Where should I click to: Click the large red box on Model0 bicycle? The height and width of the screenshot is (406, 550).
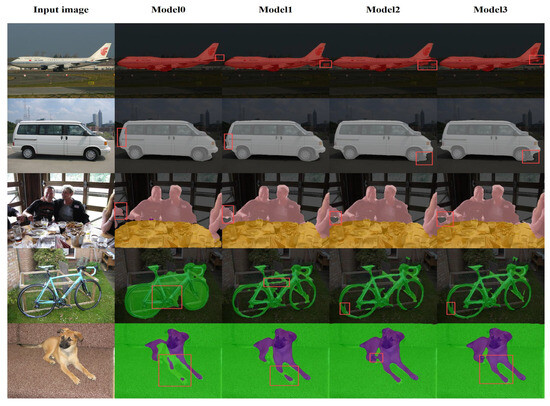[x=167, y=297]
